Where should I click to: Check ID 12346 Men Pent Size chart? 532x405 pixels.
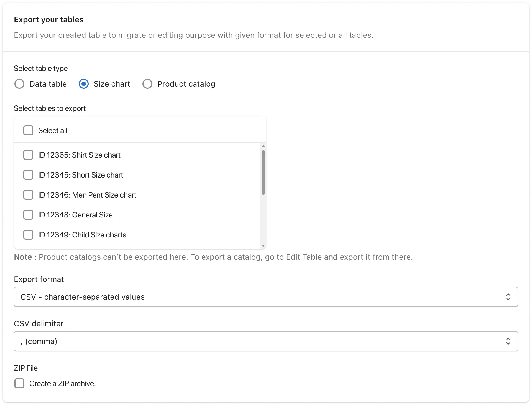pyautogui.click(x=28, y=195)
